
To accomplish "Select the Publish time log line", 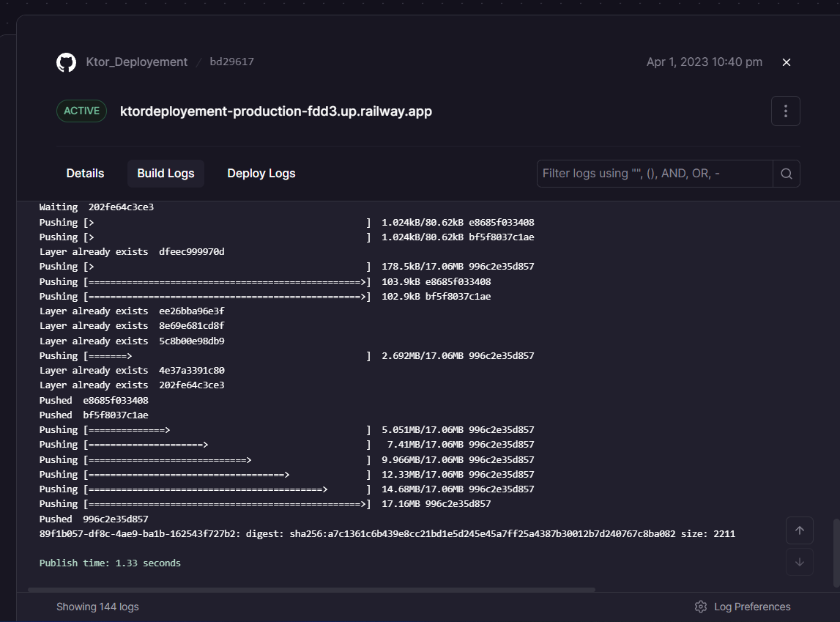I will click(x=110, y=563).
